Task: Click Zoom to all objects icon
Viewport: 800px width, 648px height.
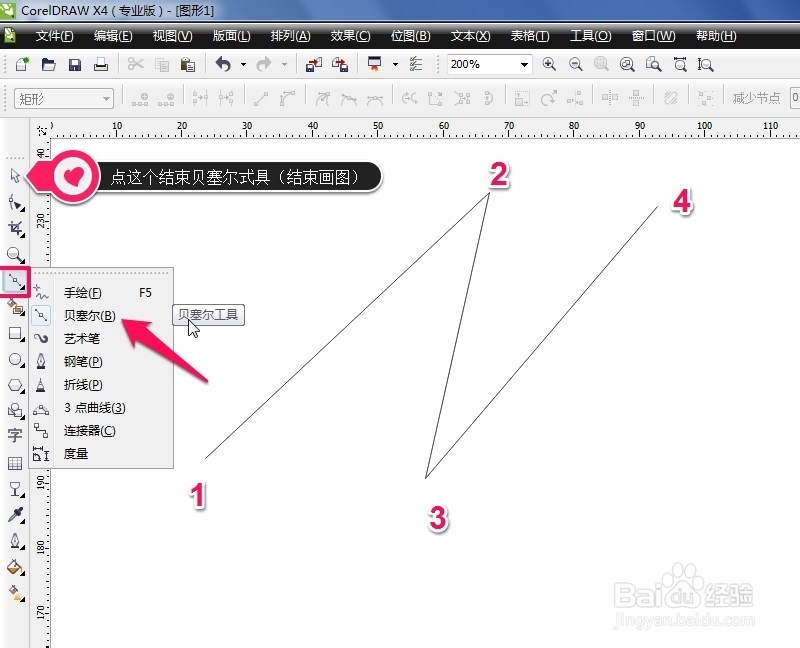Action: click(x=627, y=64)
